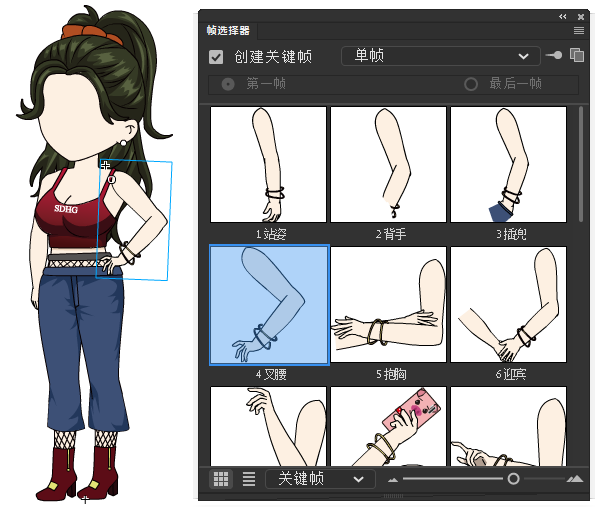598x512 pixels.
Task: Click the small mountains zoom-out icon
Action: [393, 480]
